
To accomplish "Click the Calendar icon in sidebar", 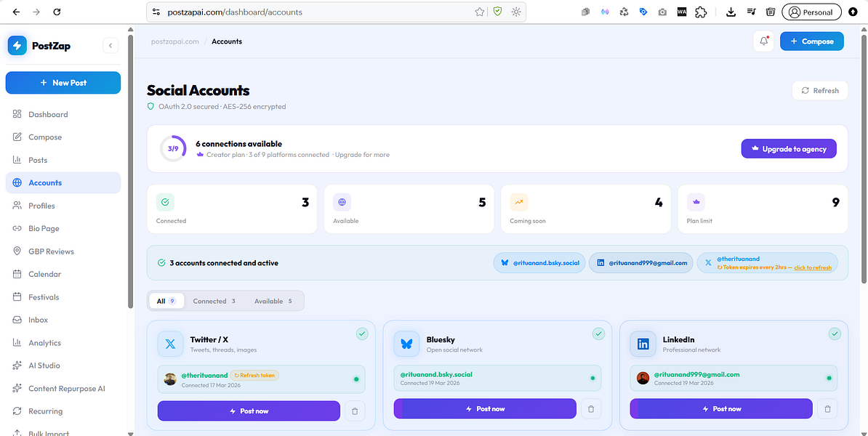I will (x=17, y=274).
